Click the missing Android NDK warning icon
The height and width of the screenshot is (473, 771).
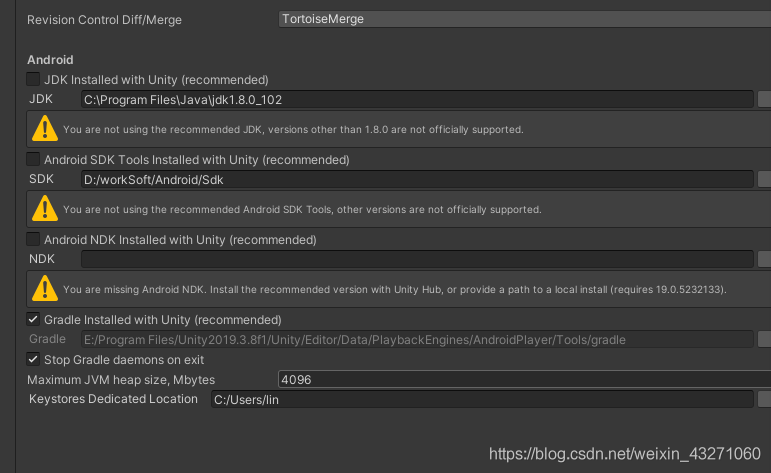click(45, 288)
